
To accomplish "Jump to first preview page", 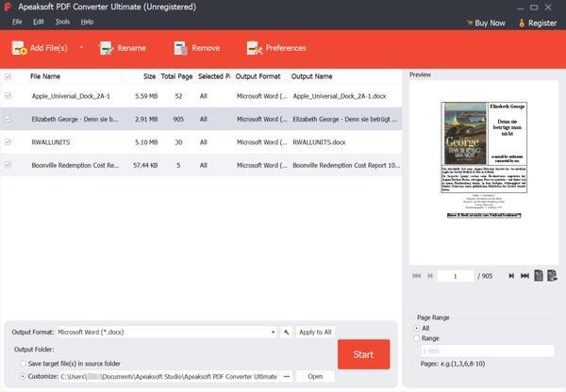I will (x=416, y=276).
